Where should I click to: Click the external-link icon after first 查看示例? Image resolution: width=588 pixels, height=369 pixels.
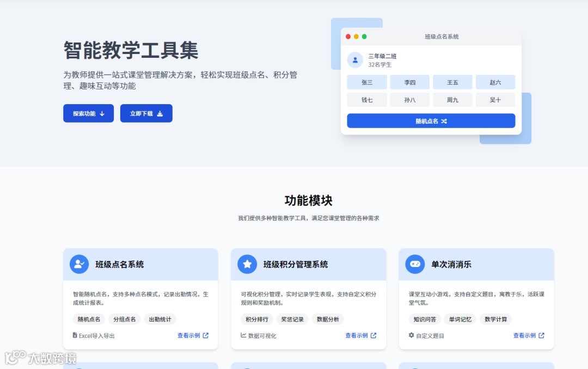[x=206, y=335]
